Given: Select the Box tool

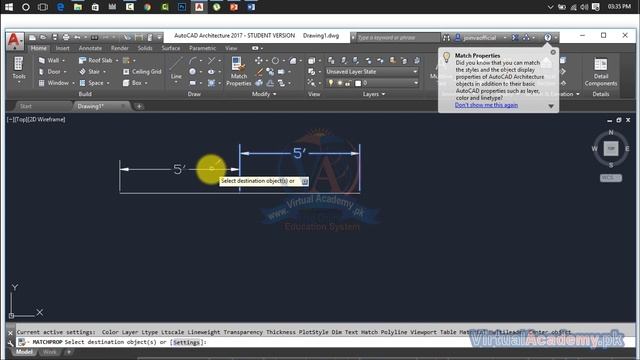Looking at the screenshot, I should (x=132, y=83).
